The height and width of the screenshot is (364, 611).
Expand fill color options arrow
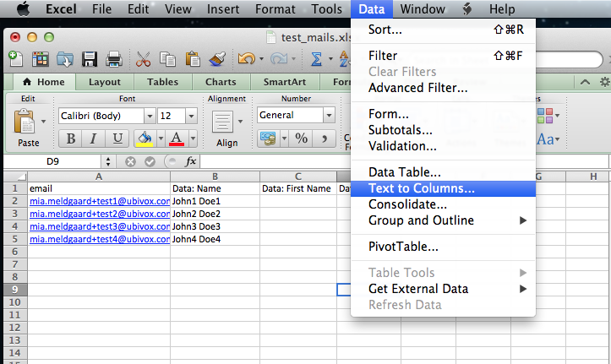[161, 139]
